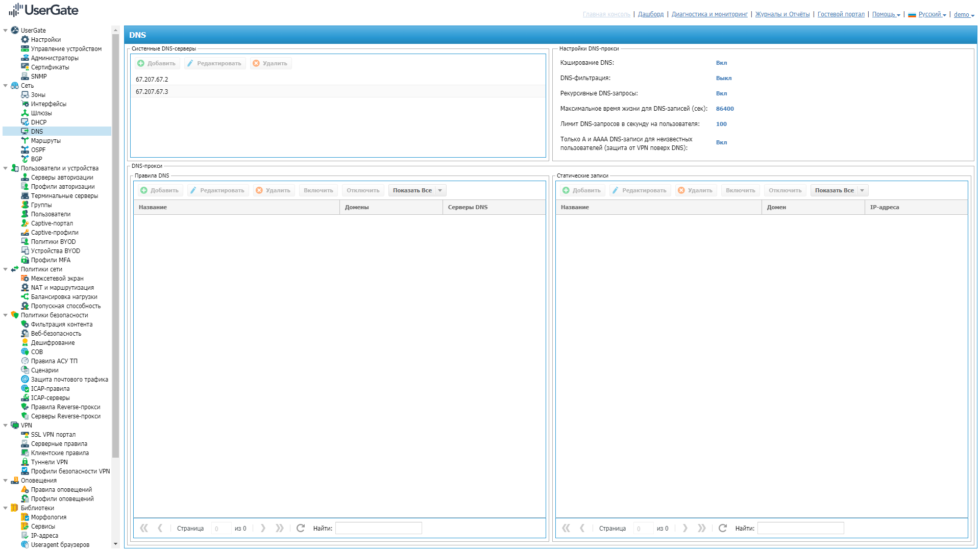Open Журналы и Отчёты top menu

(x=782, y=14)
